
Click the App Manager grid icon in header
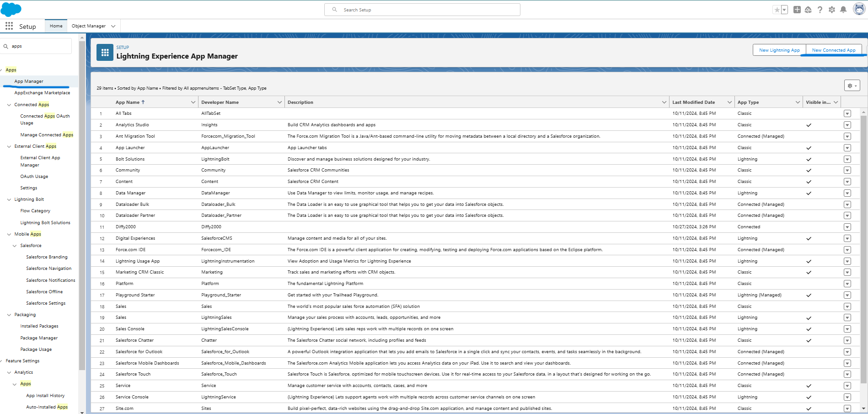click(105, 53)
